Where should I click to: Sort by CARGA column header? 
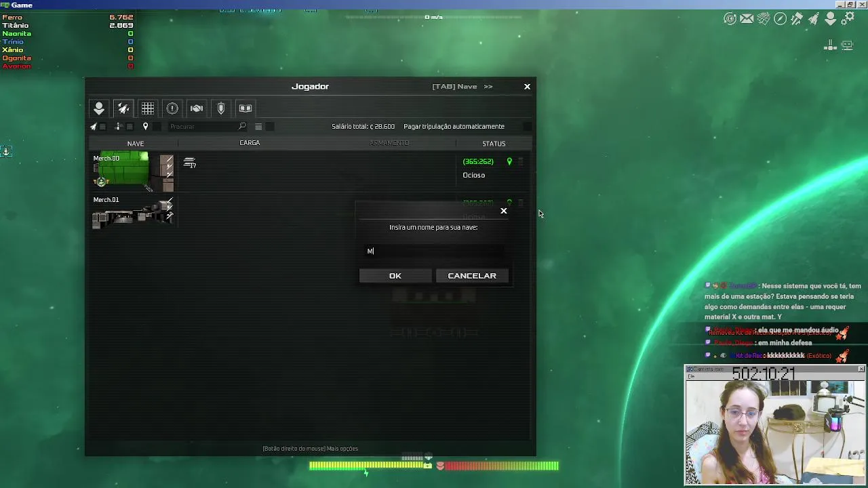250,143
